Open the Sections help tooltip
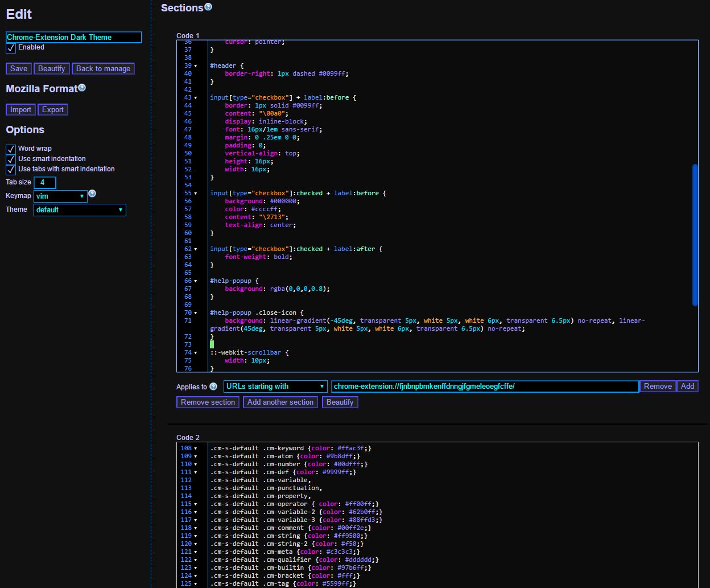The image size is (710, 588). [x=207, y=6]
